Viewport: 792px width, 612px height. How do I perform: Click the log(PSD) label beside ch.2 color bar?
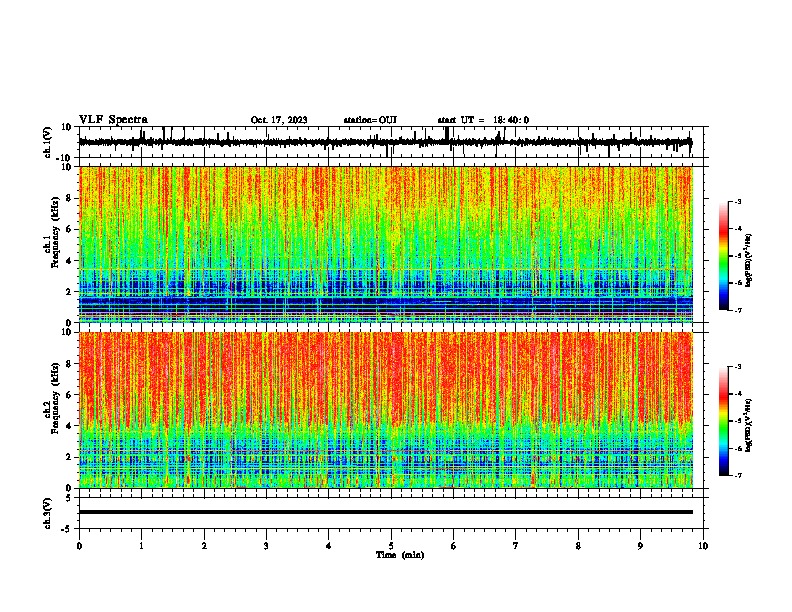coord(749,425)
